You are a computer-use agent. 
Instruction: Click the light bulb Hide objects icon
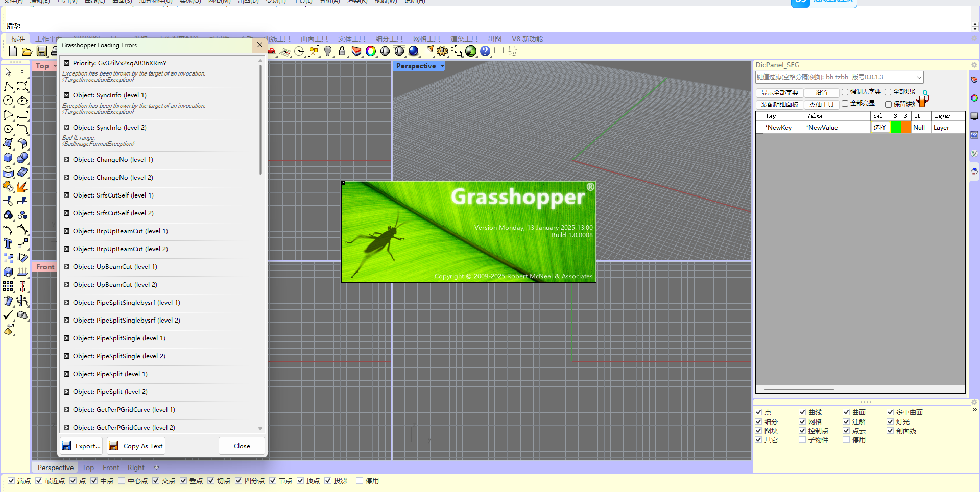[328, 51]
